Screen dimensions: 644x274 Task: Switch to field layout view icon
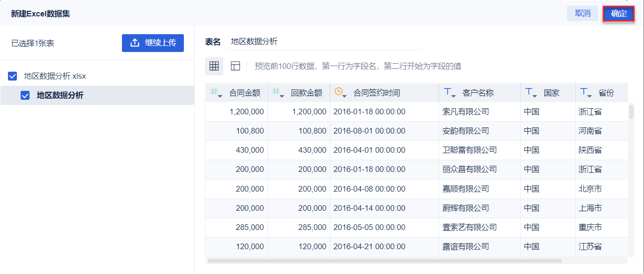(x=235, y=66)
